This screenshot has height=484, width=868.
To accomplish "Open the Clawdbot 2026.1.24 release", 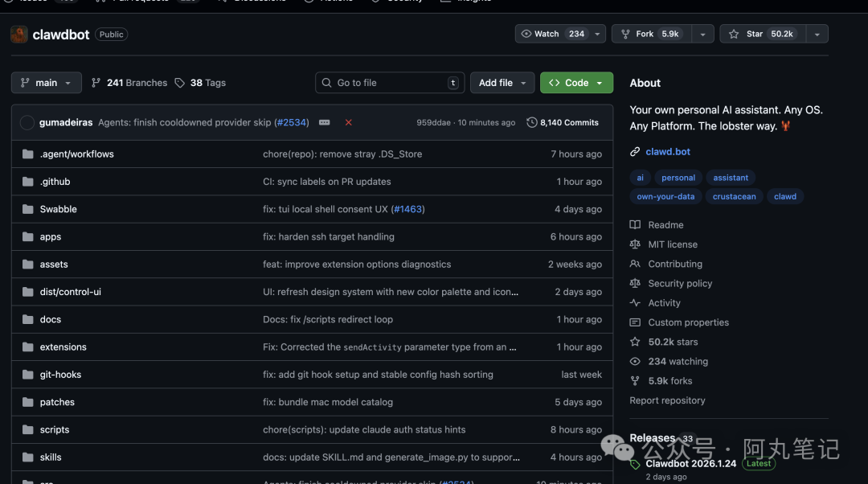I will tap(691, 464).
